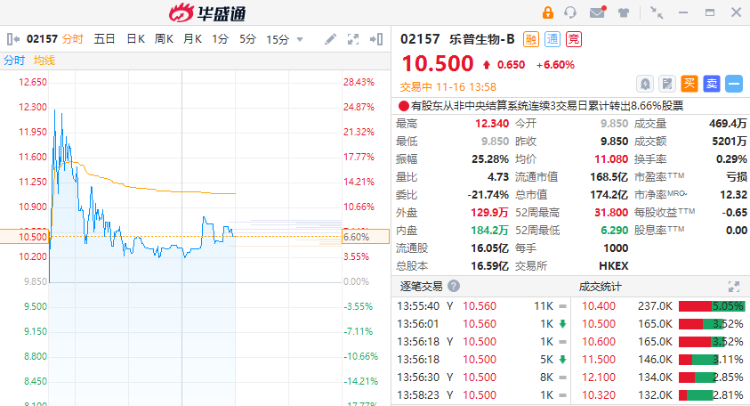Image resolution: width=750 pixels, height=406 pixels.
Task: Click the +6.60% change value
Action: click(555, 65)
